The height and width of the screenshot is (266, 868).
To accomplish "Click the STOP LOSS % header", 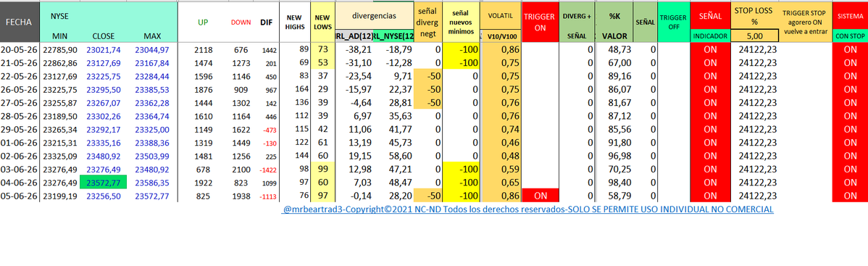I will 754,15.
